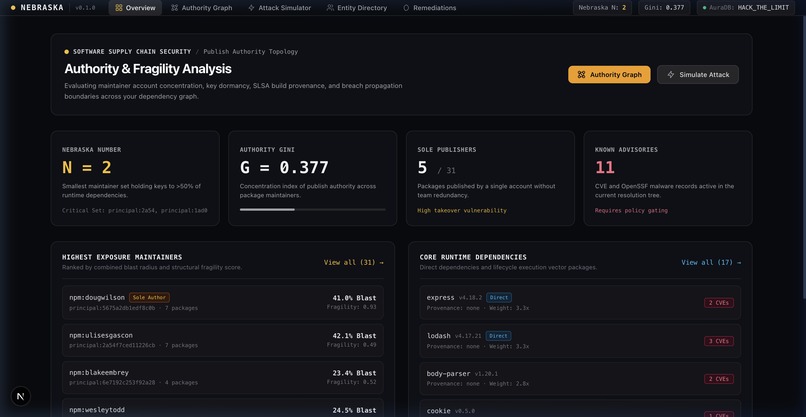Click the SOFTWARE SUPPLY CHAIN SECURITY breadcrumb
The height and width of the screenshot is (417, 806).
coord(132,51)
